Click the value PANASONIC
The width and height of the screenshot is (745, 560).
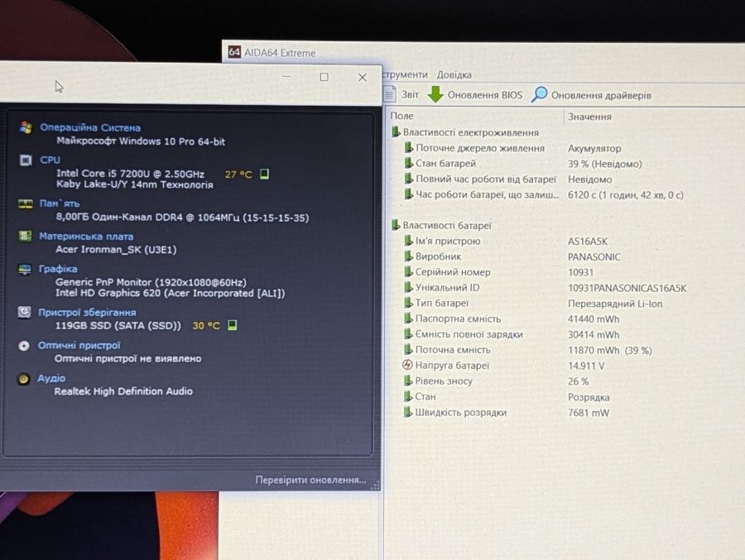point(594,257)
